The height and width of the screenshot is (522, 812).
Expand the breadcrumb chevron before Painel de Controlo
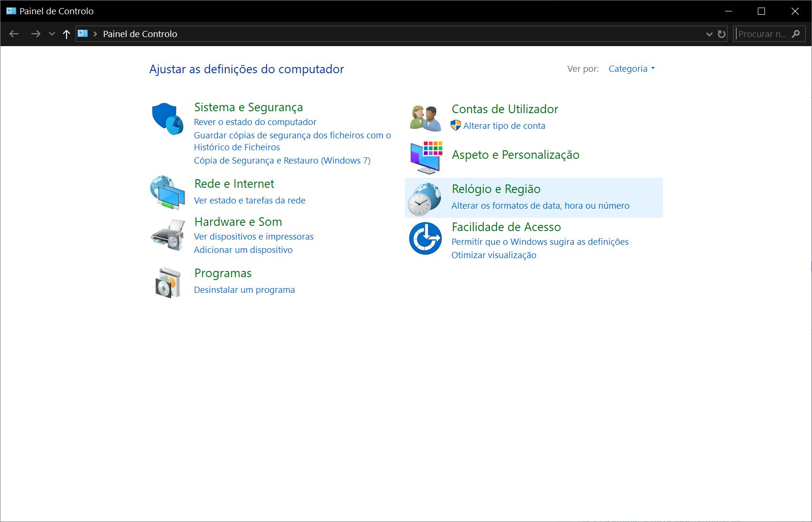tap(96, 34)
